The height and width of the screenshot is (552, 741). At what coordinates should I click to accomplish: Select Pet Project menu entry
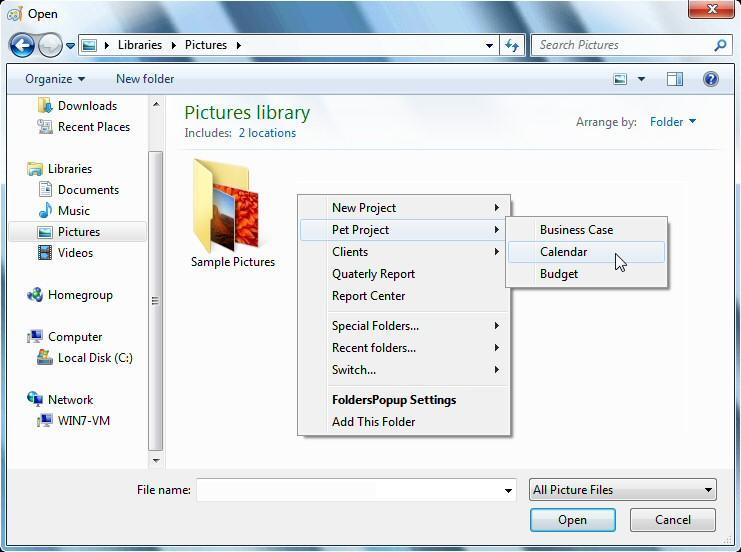[405, 230]
